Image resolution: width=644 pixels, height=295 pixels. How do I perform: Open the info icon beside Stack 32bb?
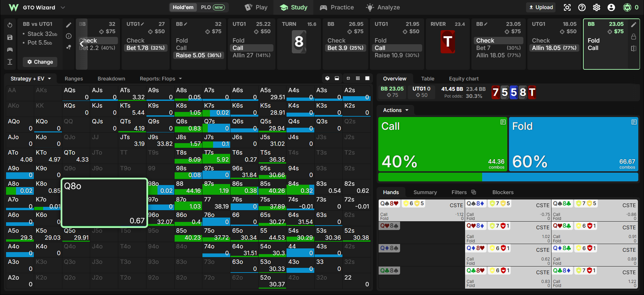pyautogui.click(x=69, y=36)
